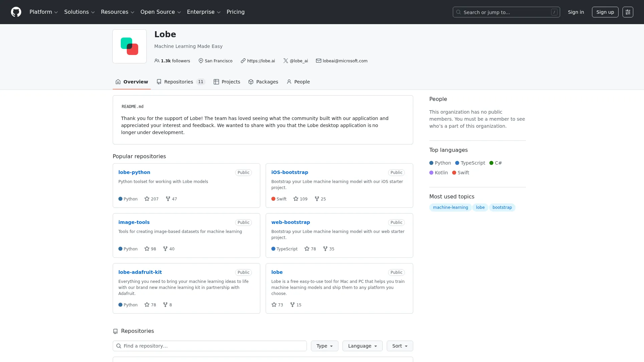644x362 pixels.
Task: Open the lobe-python repository
Action: tap(134, 172)
